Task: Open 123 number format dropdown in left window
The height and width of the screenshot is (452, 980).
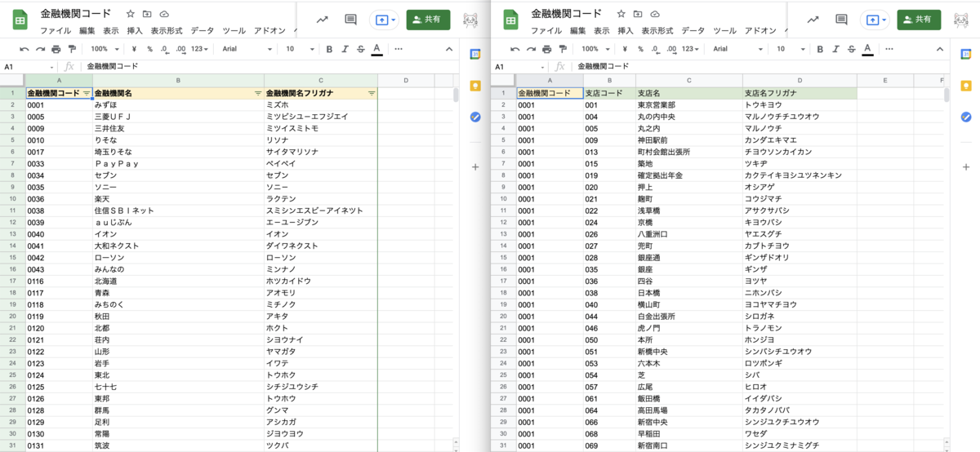Action: pyautogui.click(x=200, y=49)
